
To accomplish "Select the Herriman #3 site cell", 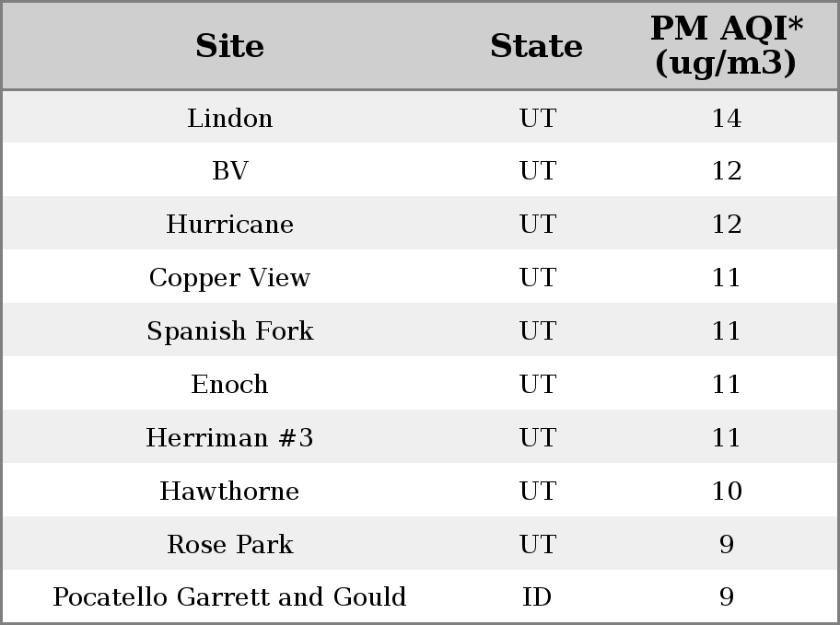I will click(x=230, y=437).
